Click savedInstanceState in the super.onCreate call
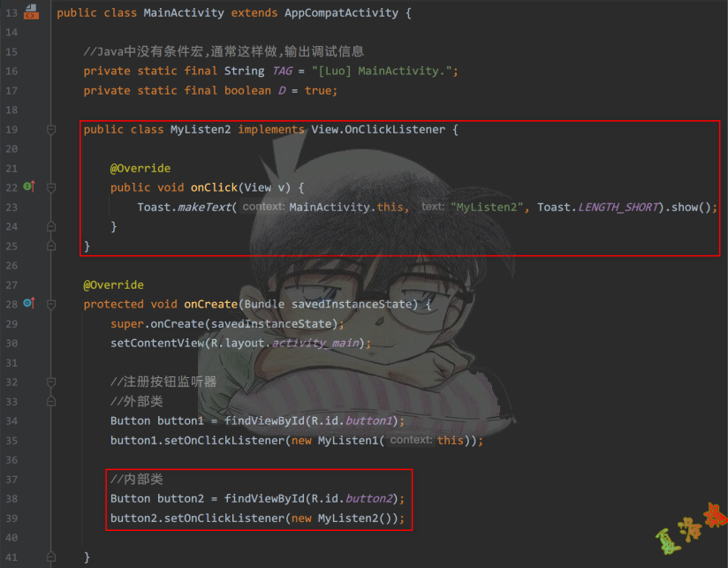 point(269,324)
